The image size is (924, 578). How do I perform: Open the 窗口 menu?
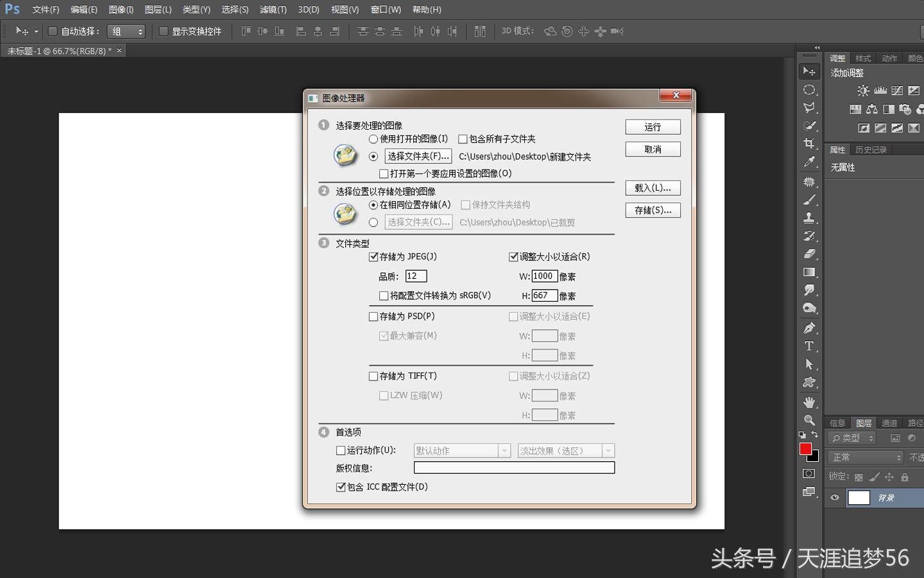click(386, 10)
